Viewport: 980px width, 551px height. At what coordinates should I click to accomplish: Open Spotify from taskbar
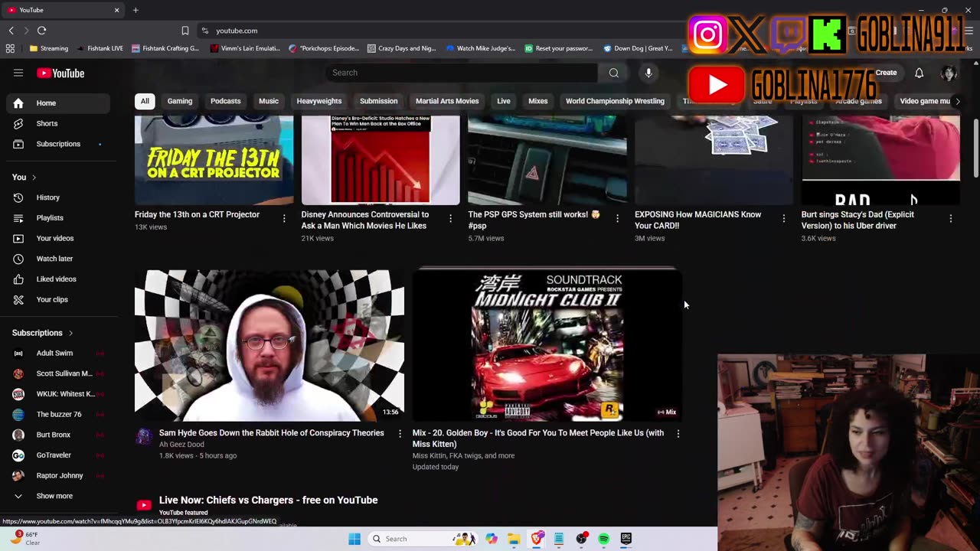coord(603,539)
